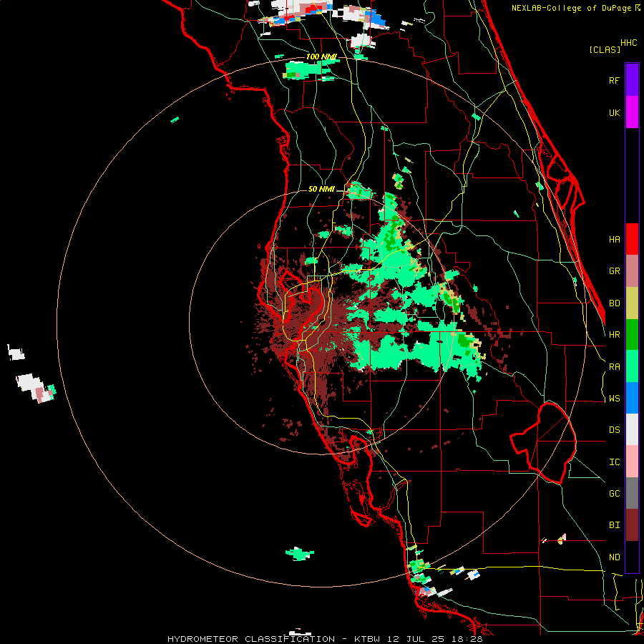Select the GR graupel color swatch
Viewport: 644px width, 644px height.
[632, 271]
